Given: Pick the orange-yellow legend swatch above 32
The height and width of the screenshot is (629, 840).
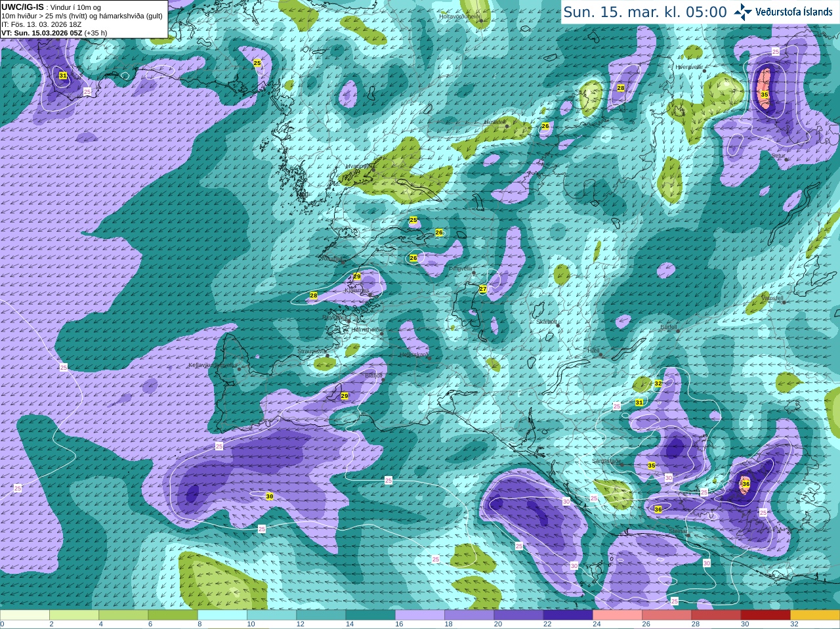Looking at the screenshot, I should tap(815, 615).
